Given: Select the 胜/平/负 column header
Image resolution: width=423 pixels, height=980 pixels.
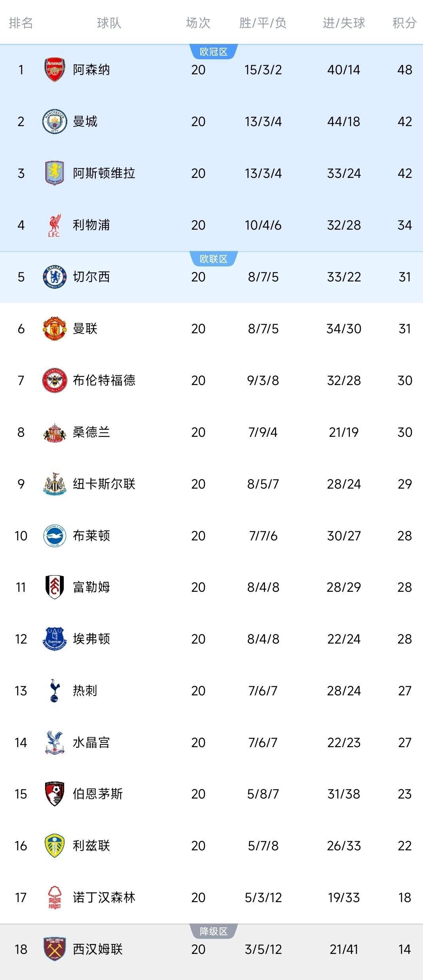Looking at the screenshot, I should pyautogui.click(x=263, y=23).
